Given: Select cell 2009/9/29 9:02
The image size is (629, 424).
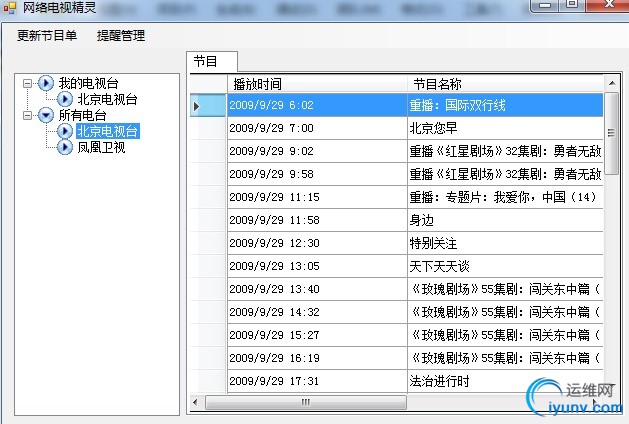Looking at the screenshot, I should (317, 151).
